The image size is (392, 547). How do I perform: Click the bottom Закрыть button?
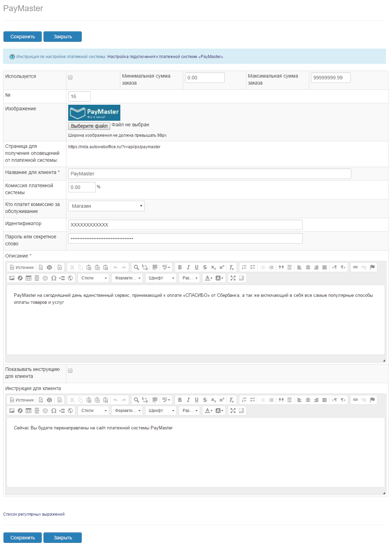tap(63, 538)
